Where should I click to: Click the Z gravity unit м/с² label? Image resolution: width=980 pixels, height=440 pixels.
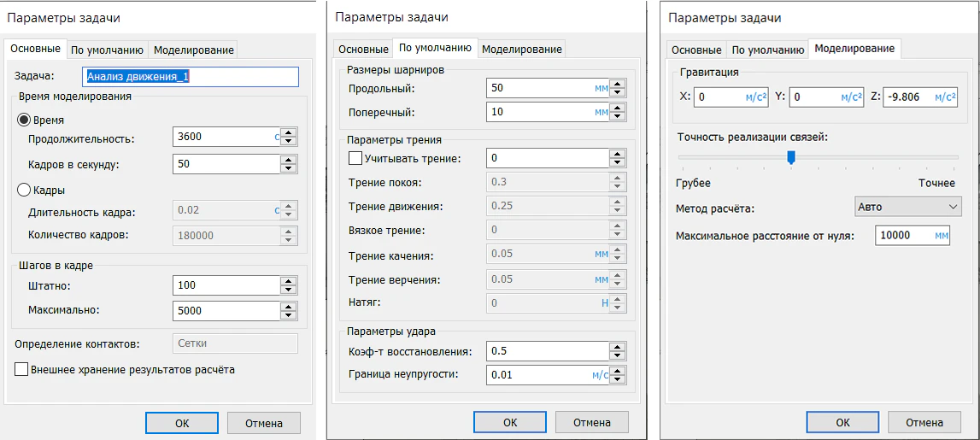pyautogui.click(x=945, y=97)
